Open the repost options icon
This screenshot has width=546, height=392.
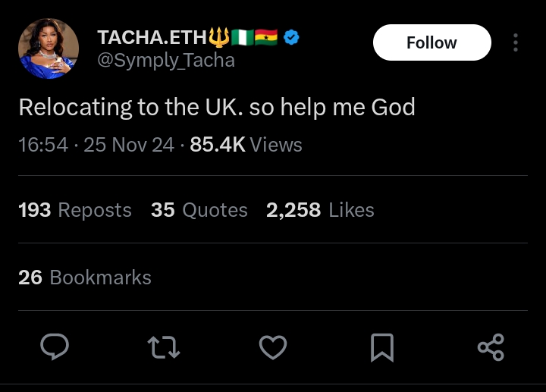coord(163,347)
